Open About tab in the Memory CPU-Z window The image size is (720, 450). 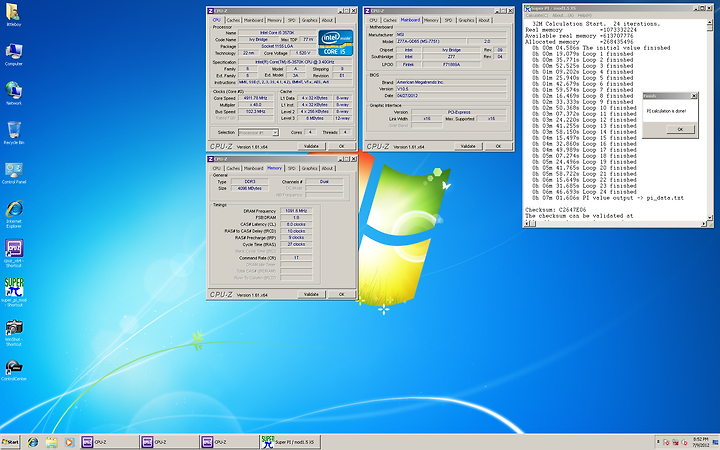pyautogui.click(x=327, y=169)
